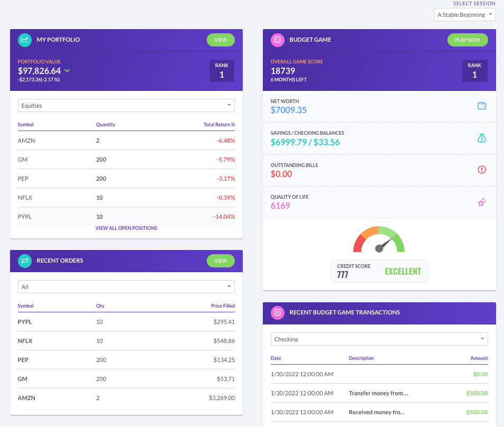Screen dimensions: 504x427
Task: Open the Equities asset type dropdown
Action: [x=126, y=105]
